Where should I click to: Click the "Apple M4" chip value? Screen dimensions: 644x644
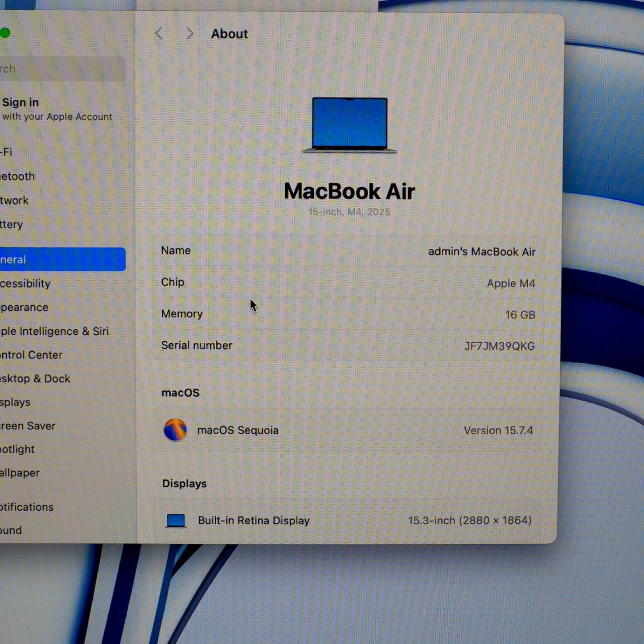511,283
